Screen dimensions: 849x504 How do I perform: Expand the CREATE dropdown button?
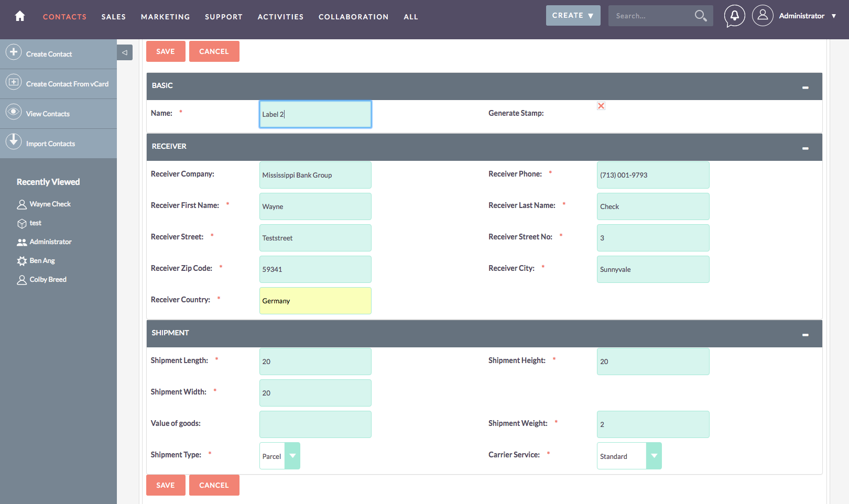(573, 16)
